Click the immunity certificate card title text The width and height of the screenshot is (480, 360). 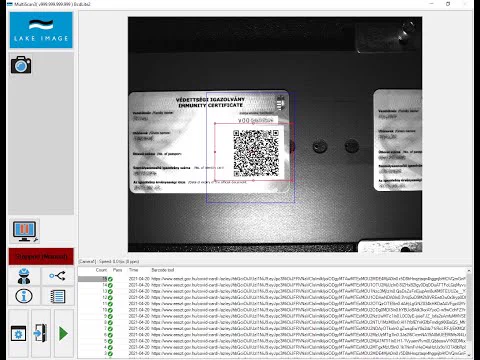pos(210,102)
